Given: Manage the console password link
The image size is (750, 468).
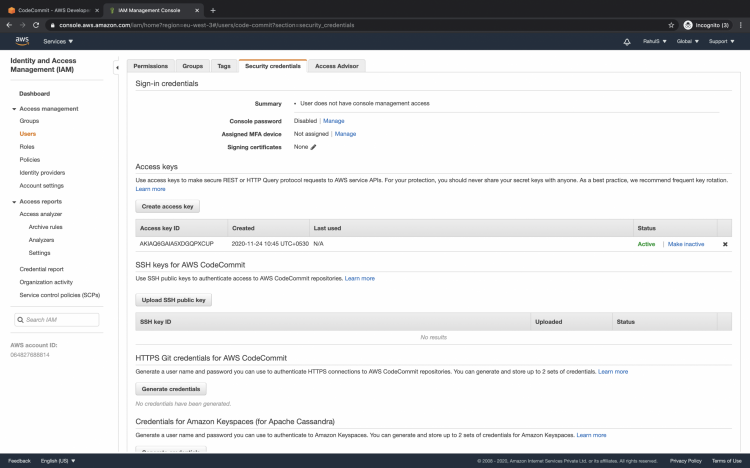Looking at the screenshot, I should pos(333,121).
